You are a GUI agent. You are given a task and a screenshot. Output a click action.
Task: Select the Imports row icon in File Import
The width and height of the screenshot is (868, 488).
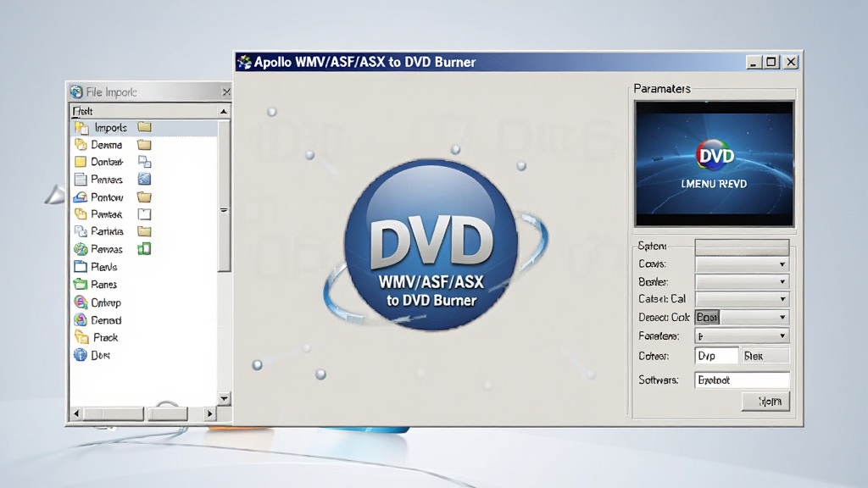[x=81, y=128]
